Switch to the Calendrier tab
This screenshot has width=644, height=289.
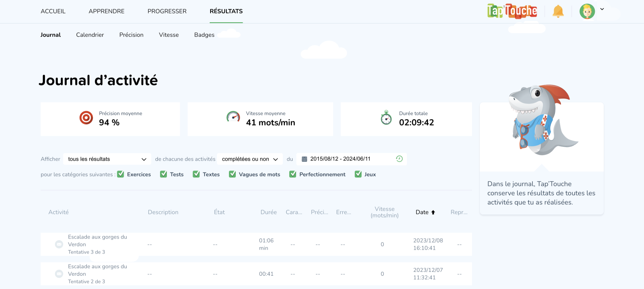click(90, 35)
